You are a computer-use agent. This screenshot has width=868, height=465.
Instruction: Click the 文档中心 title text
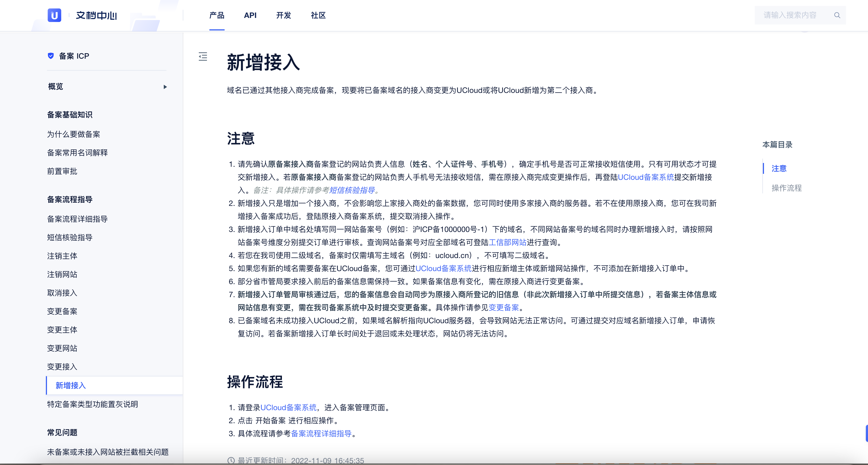point(96,15)
